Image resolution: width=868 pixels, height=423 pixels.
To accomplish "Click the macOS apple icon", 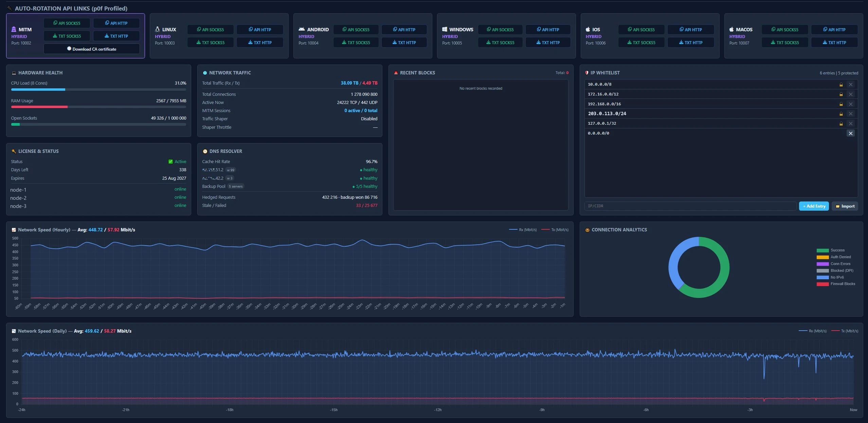I will point(731,29).
